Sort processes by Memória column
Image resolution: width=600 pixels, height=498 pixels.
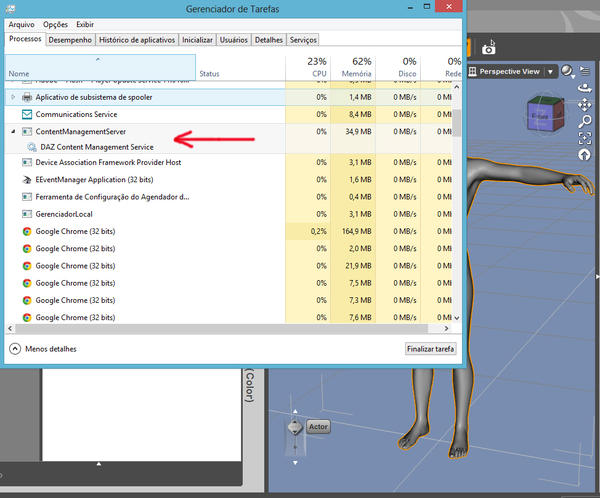353,67
